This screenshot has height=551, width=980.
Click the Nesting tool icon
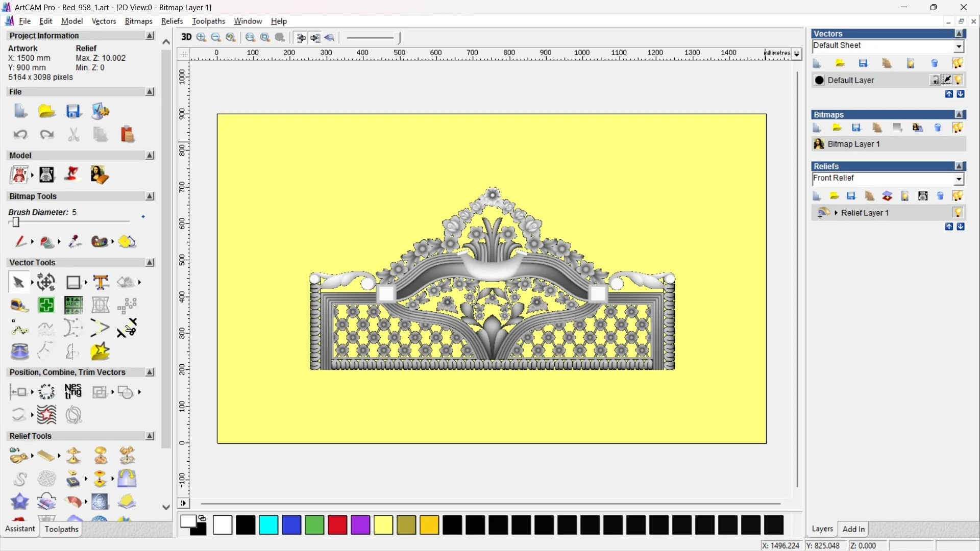tap(73, 391)
